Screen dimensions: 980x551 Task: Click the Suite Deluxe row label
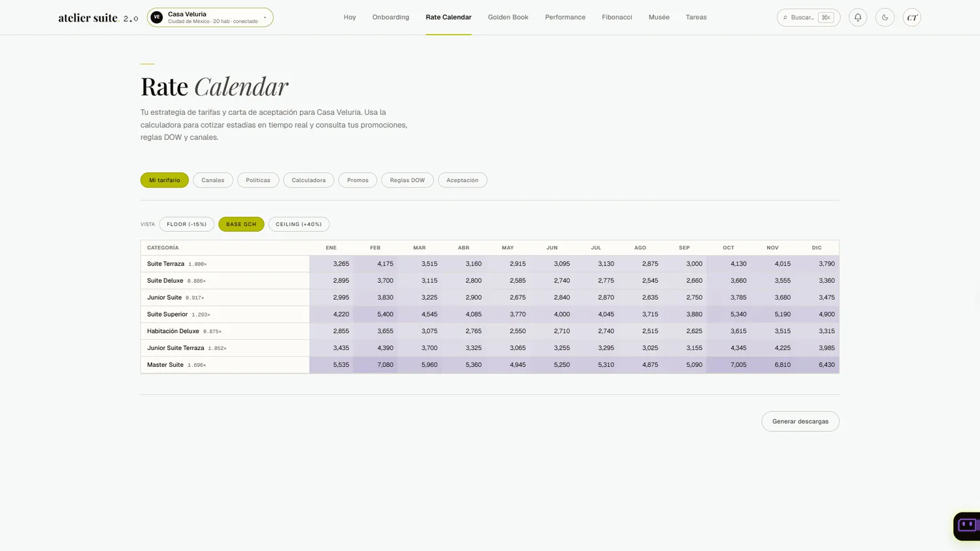point(165,281)
